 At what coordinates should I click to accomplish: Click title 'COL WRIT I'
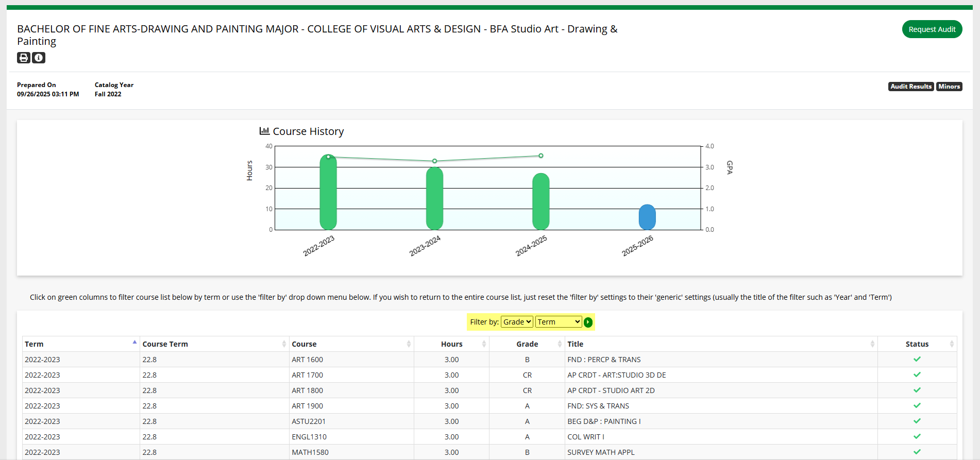pyautogui.click(x=586, y=437)
